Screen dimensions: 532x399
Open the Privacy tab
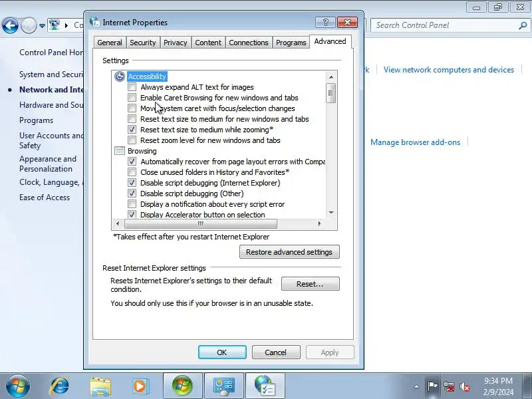[176, 43]
